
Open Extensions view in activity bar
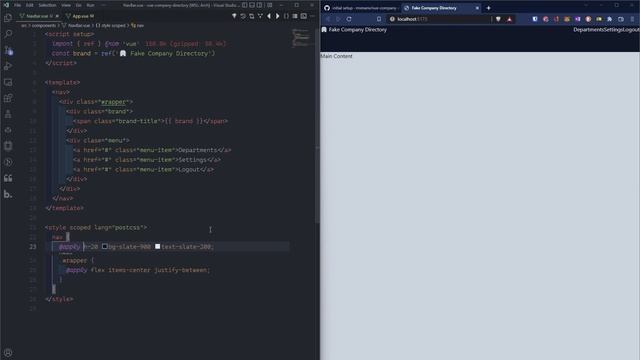(8, 98)
